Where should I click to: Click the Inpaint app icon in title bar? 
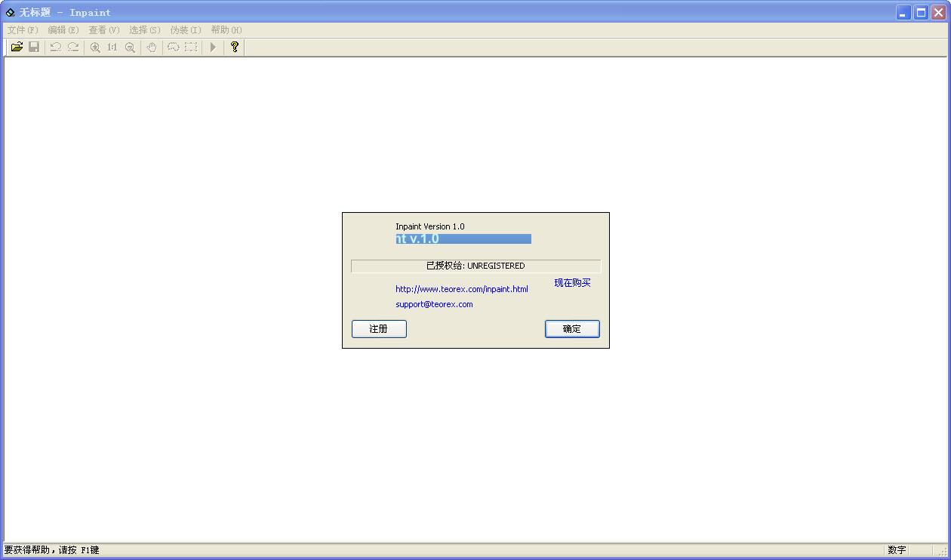click(11, 12)
